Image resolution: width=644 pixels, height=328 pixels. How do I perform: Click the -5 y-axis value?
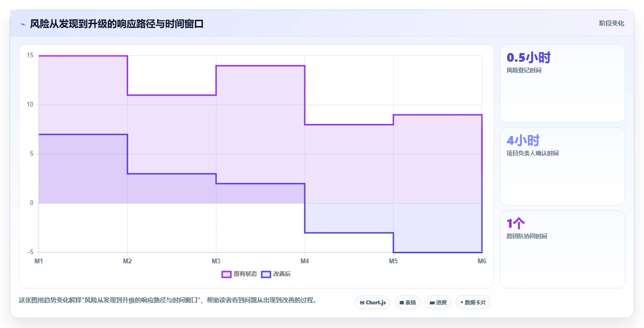click(x=30, y=252)
